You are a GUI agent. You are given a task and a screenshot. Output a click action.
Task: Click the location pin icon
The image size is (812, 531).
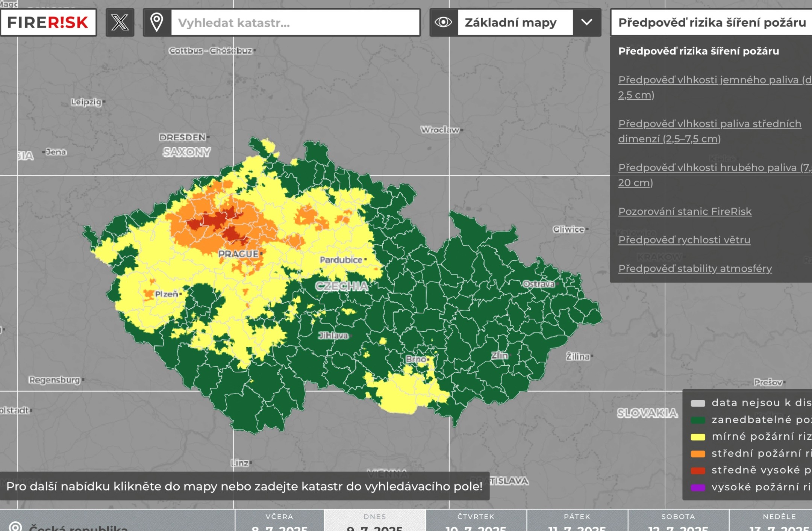click(x=157, y=23)
